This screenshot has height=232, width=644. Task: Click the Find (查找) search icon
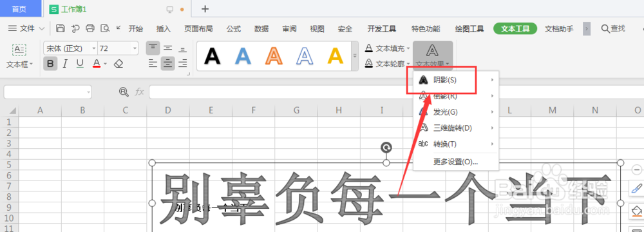(x=605, y=28)
